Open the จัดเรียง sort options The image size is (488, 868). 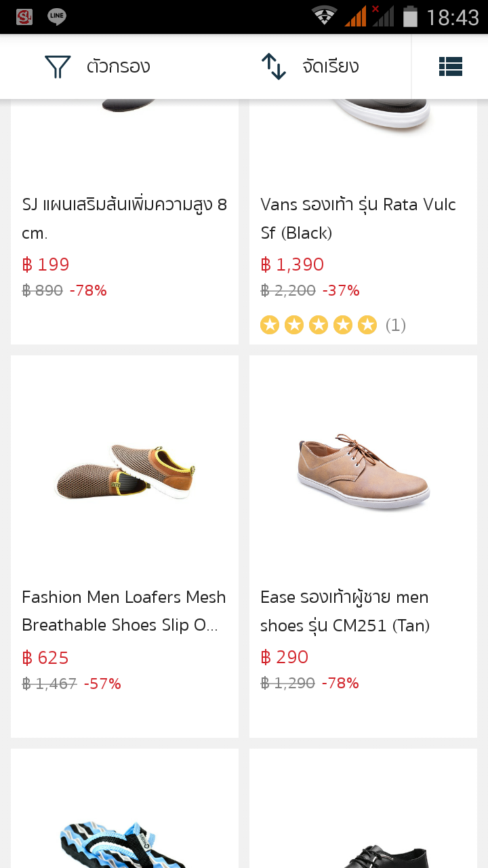[330, 66]
